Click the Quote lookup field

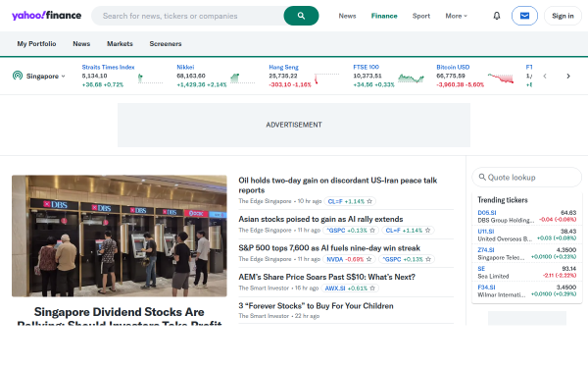click(x=526, y=177)
